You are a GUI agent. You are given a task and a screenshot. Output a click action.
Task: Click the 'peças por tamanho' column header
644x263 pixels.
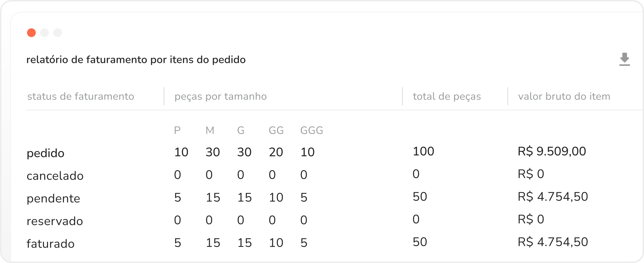[220, 96]
